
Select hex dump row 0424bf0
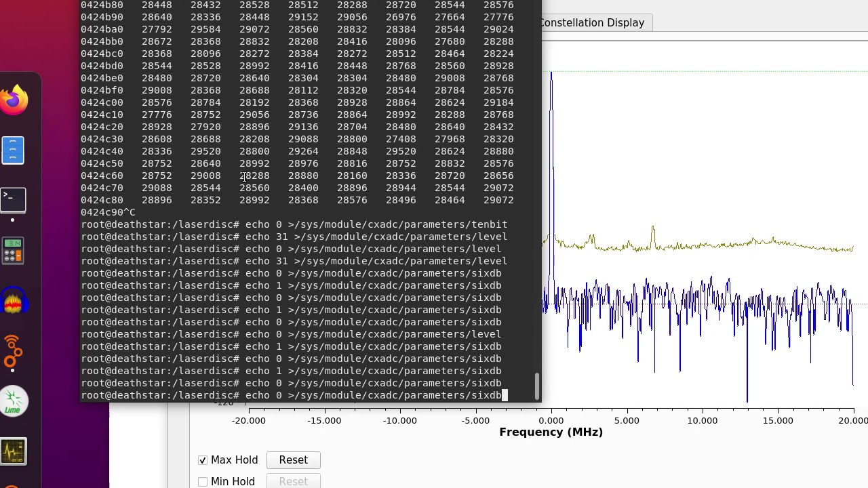pyautogui.click(x=297, y=90)
